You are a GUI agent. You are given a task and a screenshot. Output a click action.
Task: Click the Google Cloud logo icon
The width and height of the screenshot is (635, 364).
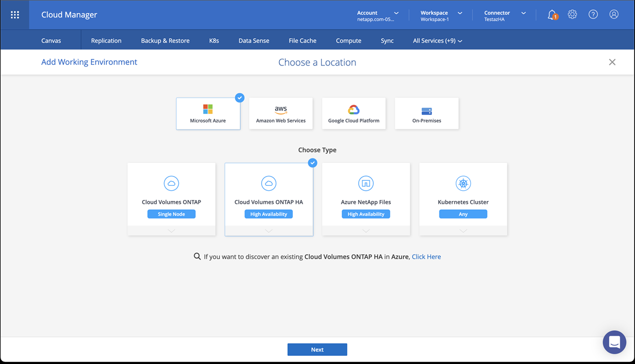coord(354,110)
